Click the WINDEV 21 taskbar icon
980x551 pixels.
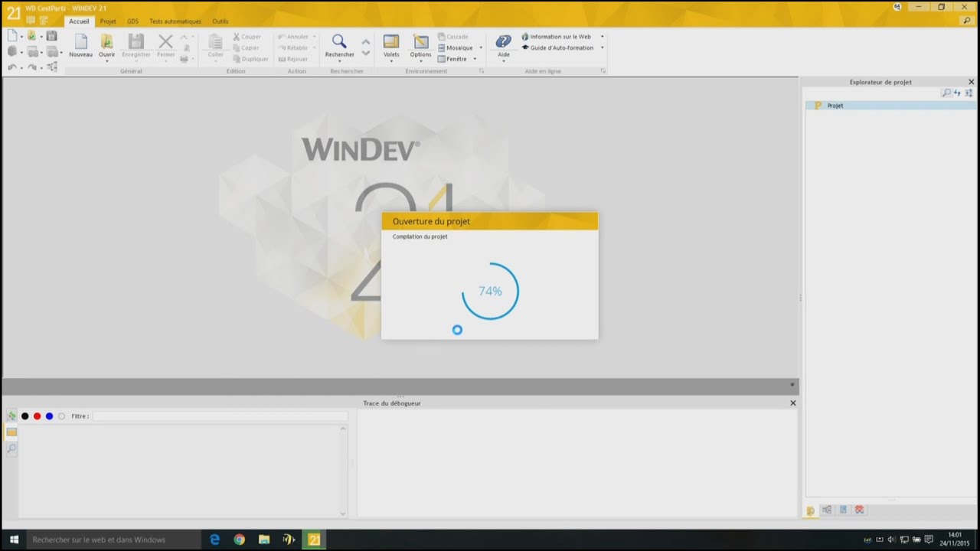click(x=314, y=540)
